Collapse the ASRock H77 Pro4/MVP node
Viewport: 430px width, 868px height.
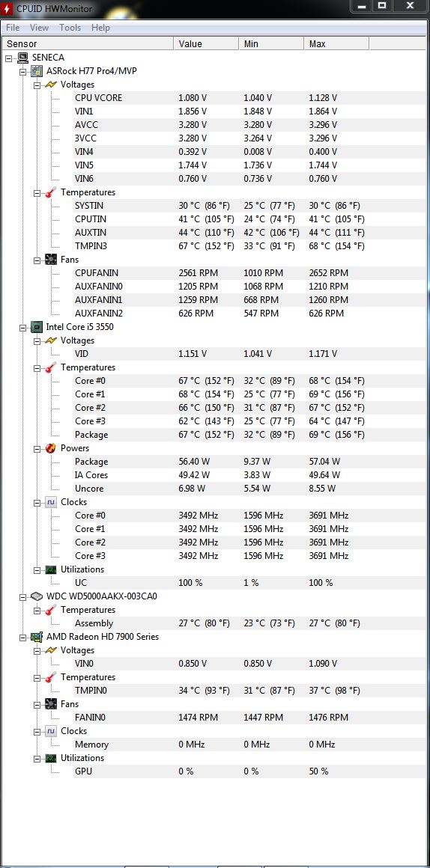click(22, 71)
